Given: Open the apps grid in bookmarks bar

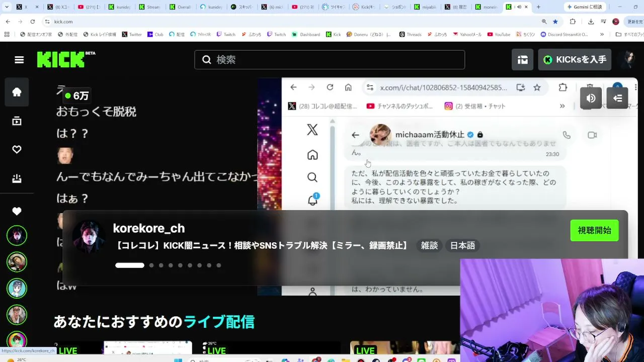Looking at the screenshot, I should 7,35.
